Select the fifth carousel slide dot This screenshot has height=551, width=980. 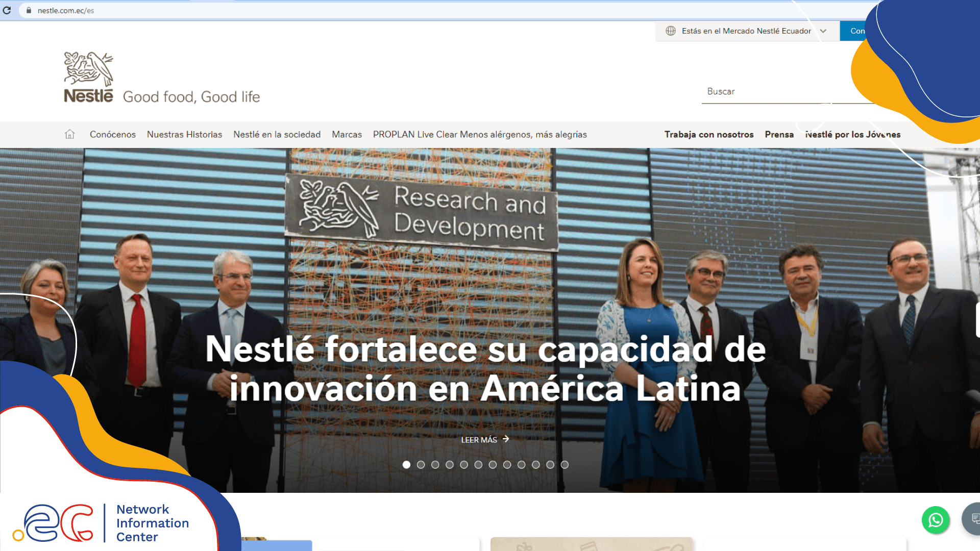[464, 465]
